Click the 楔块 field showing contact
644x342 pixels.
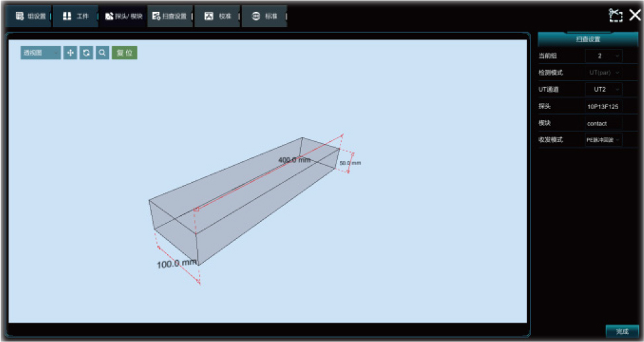click(x=604, y=123)
